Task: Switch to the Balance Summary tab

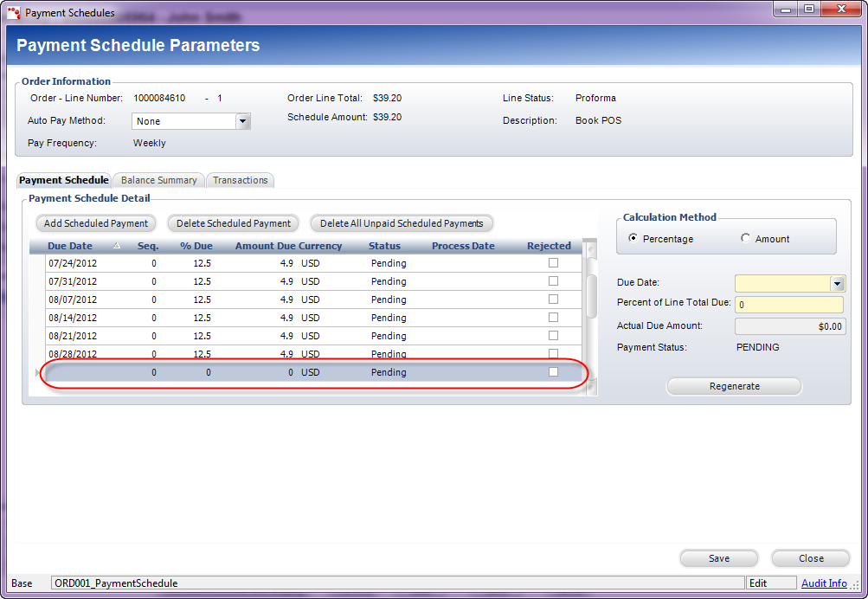Action: coord(158,180)
